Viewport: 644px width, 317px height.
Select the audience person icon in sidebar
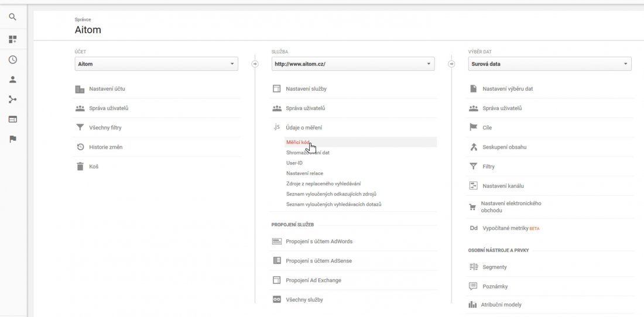(12, 80)
